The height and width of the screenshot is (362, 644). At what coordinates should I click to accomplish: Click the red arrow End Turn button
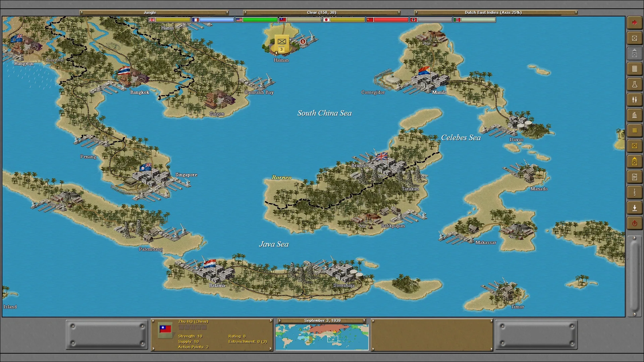click(634, 22)
